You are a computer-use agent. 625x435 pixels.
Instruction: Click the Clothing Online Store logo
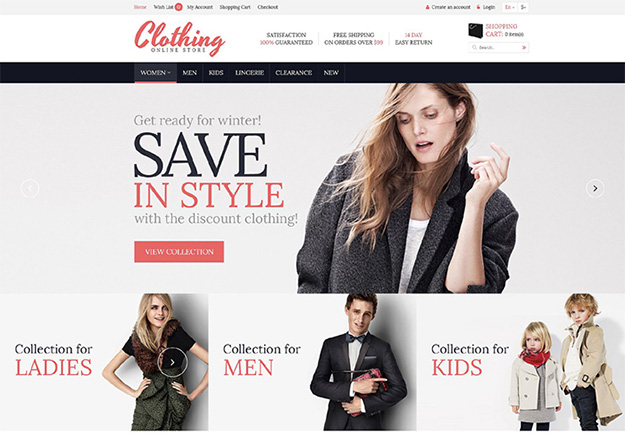click(x=180, y=38)
